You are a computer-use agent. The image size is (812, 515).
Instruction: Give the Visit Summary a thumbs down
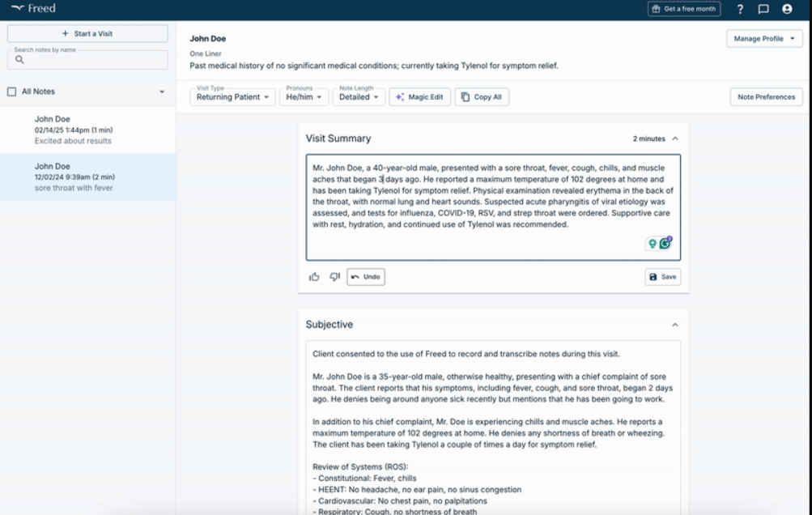click(334, 276)
